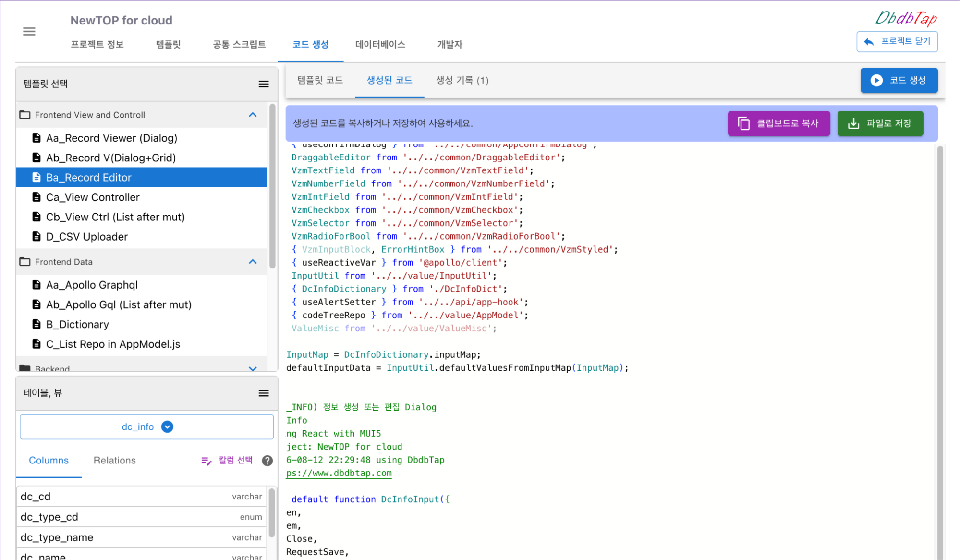Open the www.dbdbtap.com link in code
This screenshot has height=560, width=960.
tap(339, 474)
